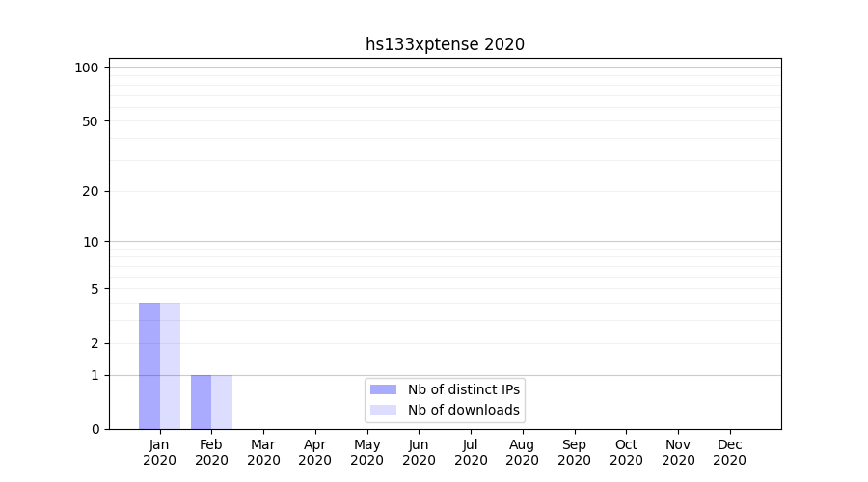Click the chart title hs133xptense 2020
The height and width of the screenshot is (482, 868).
(445, 44)
